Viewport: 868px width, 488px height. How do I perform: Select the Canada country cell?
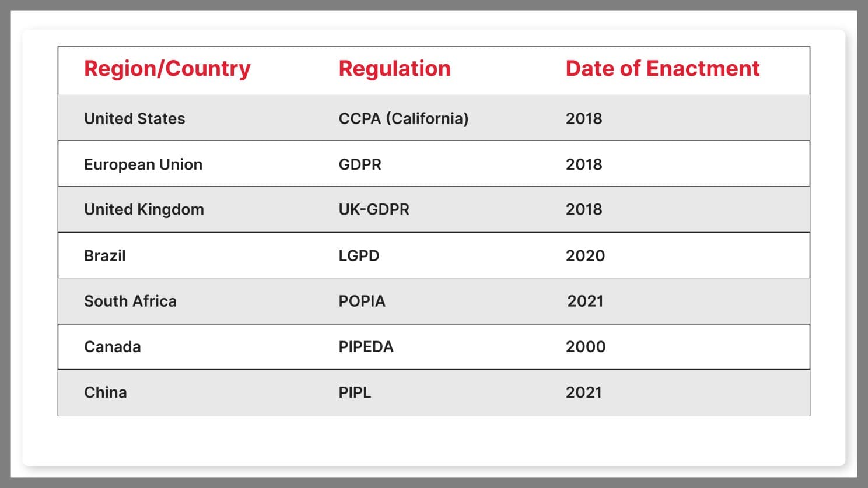112,347
